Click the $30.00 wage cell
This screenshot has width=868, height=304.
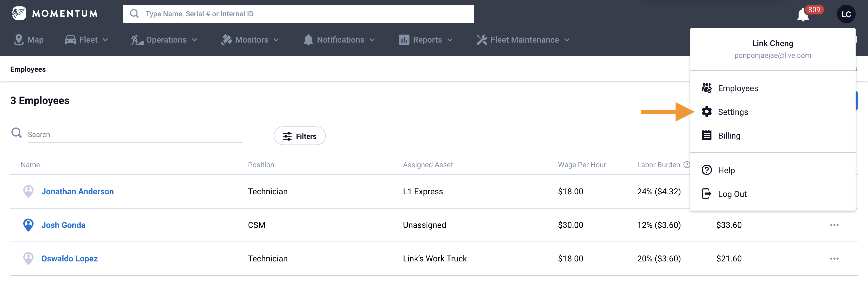570,225
